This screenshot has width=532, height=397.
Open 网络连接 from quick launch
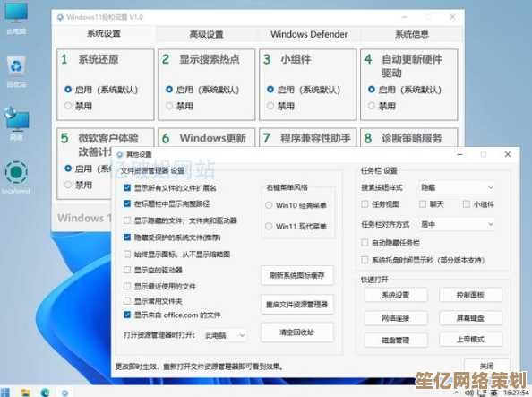pyautogui.click(x=396, y=318)
